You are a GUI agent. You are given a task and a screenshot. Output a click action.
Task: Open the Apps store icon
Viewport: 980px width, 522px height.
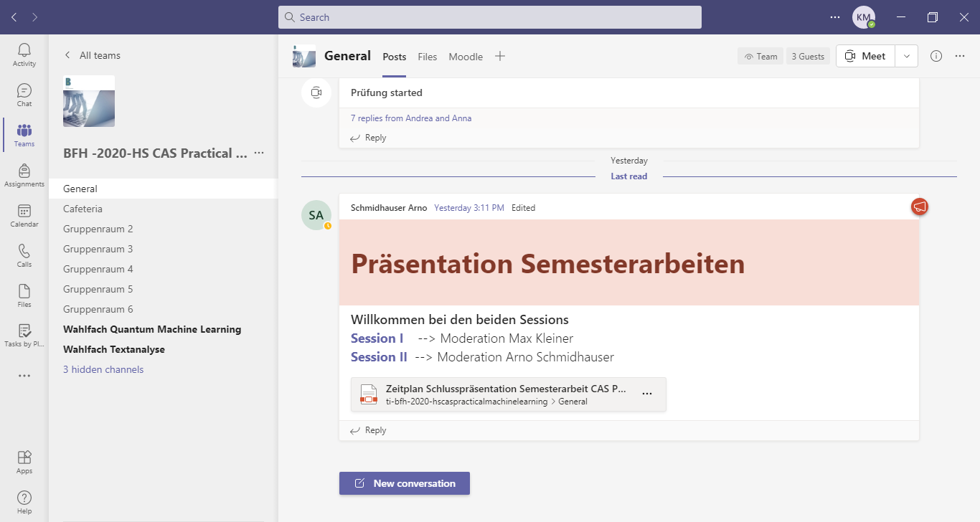[x=24, y=462]
